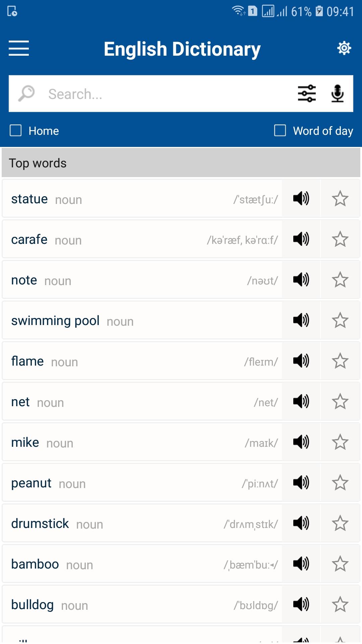The height and width of the screenshot is (644, 362).
Task: Open settings via the gear icon
Action: pyautogui.click(x=344, y=48)
